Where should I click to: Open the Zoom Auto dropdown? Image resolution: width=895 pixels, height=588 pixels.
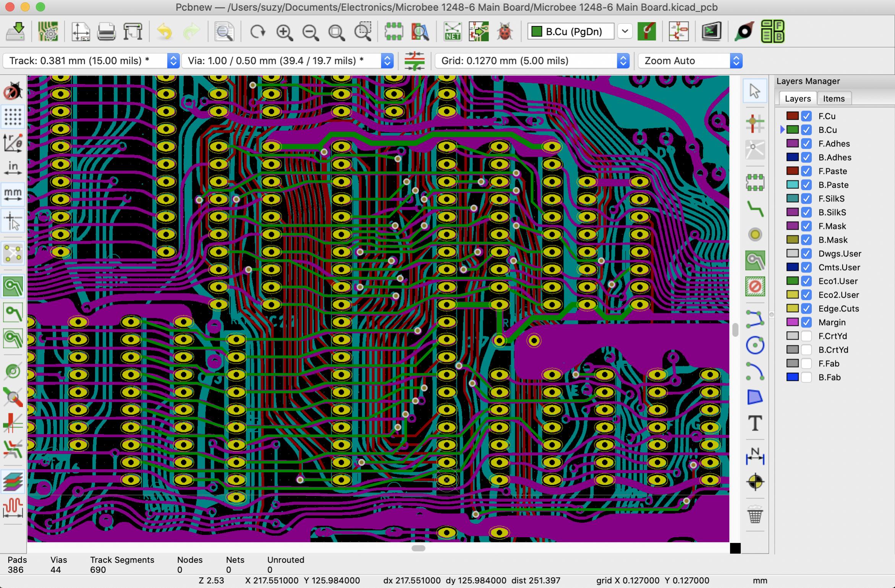690,61
